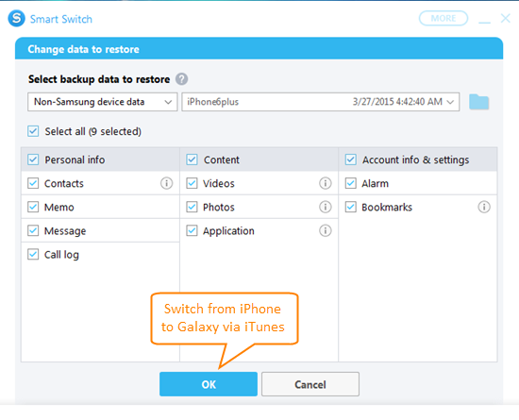Click the 'Smart Switch' title text
The image size is (519, 420).
61,19
